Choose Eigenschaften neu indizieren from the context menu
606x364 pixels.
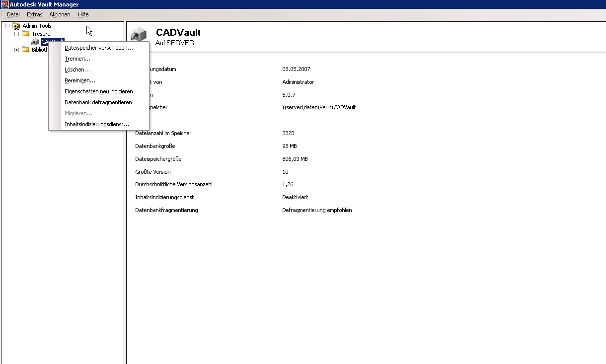(x=99, y=91)
